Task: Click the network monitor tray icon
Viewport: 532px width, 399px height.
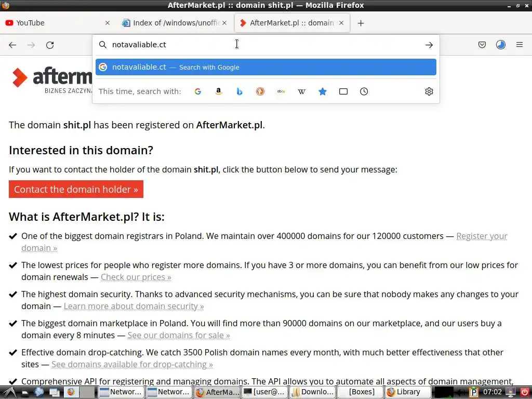Action: coord(444,393)
